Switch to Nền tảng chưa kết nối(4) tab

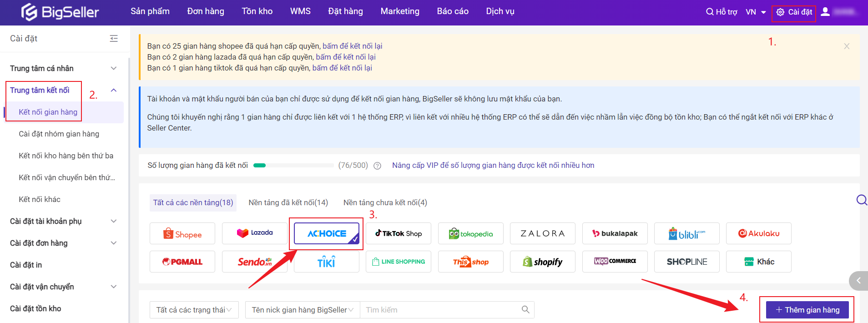(385, 202)
